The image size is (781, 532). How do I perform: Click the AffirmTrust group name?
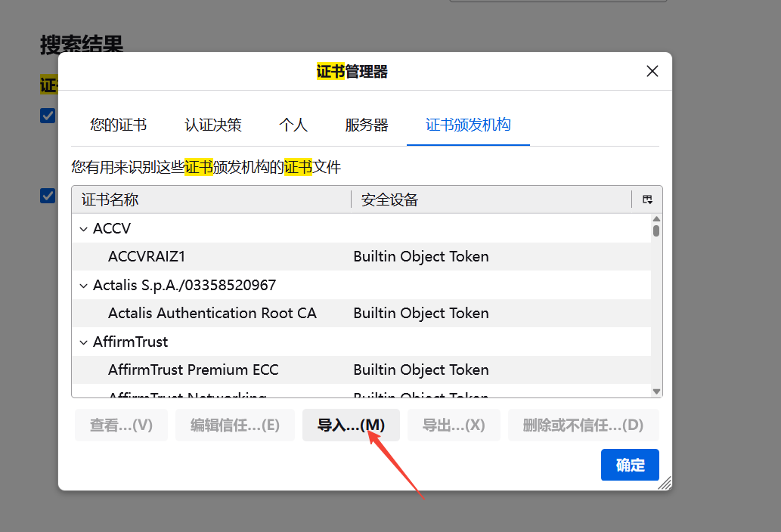[131, 342]
